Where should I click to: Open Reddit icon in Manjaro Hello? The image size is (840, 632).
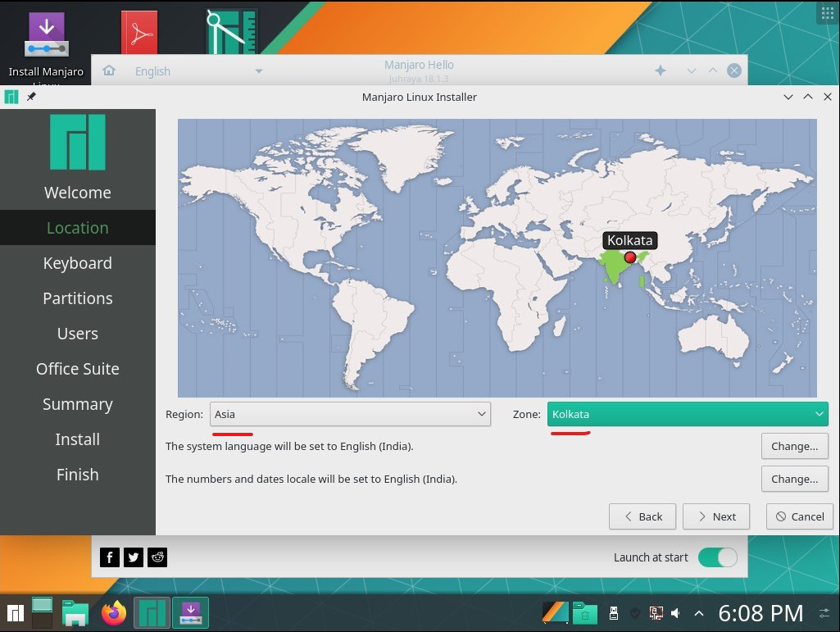point(157,557)
